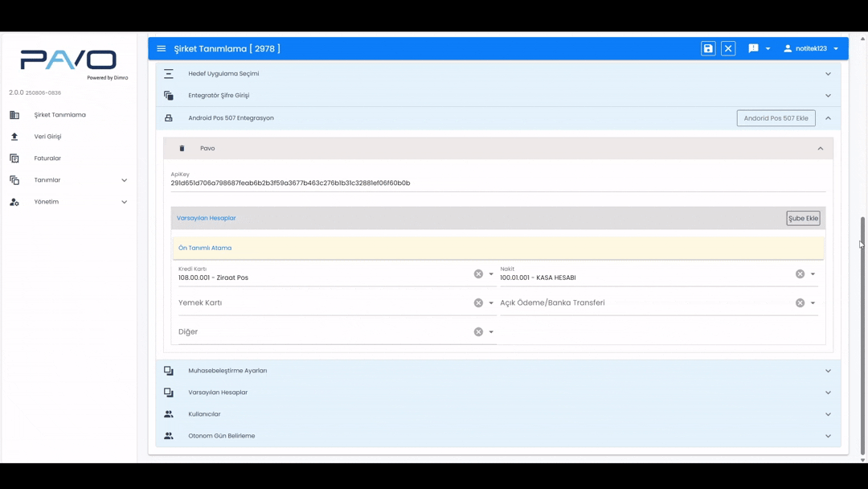Delete the Pavo entry with trash icon
The height and width of the screenshot is (489, 868).
point(182,149)
